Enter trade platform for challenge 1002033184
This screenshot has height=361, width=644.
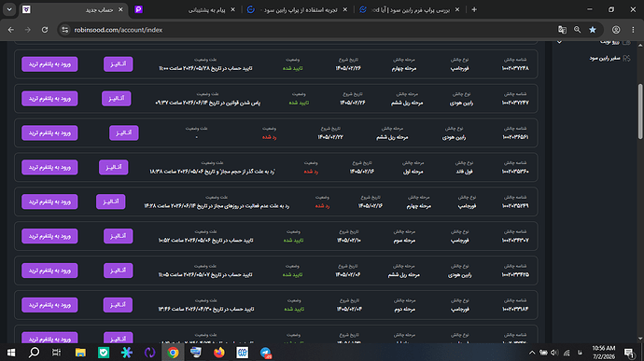pyautogui.click(x=49, y=305)
